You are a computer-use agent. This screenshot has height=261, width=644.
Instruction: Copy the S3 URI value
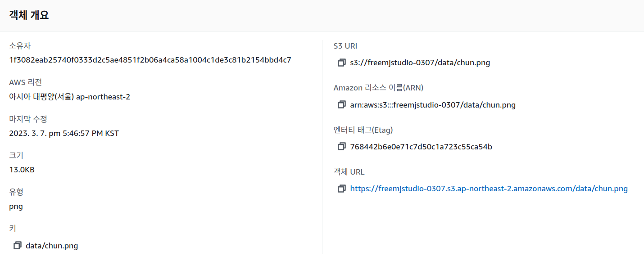[342, 63]
